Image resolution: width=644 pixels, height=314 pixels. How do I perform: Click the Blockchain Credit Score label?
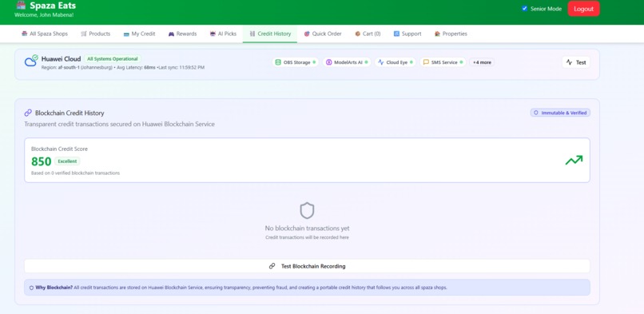tap(59, 149)
